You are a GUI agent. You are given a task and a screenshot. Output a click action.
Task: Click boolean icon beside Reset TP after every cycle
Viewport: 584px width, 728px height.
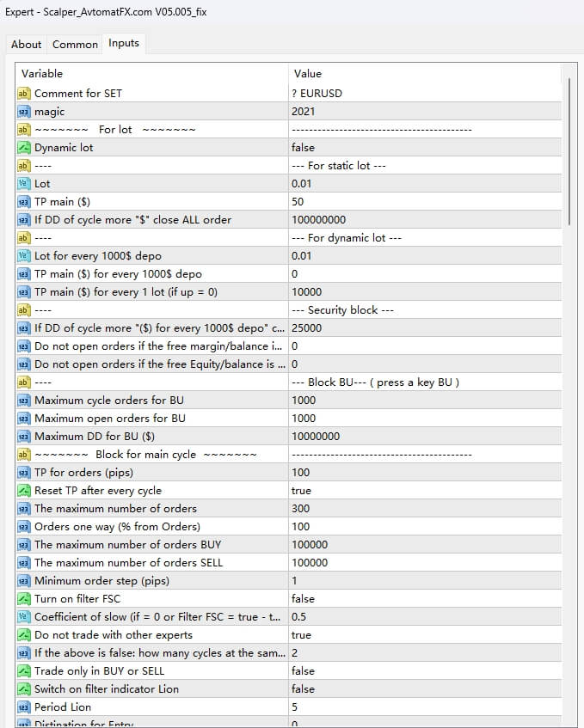pyautogui.click(x=23, y=491)
